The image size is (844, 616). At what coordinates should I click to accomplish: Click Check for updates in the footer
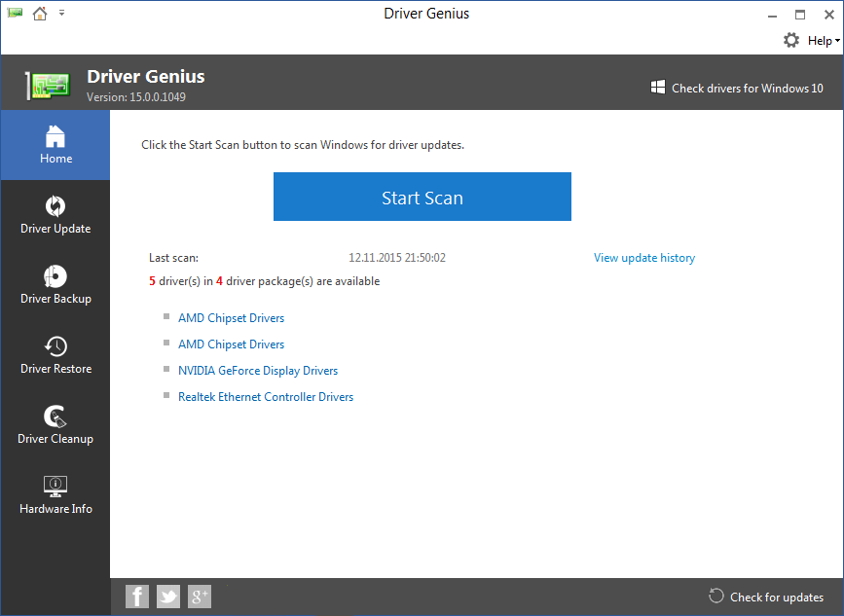coord(766,597)
